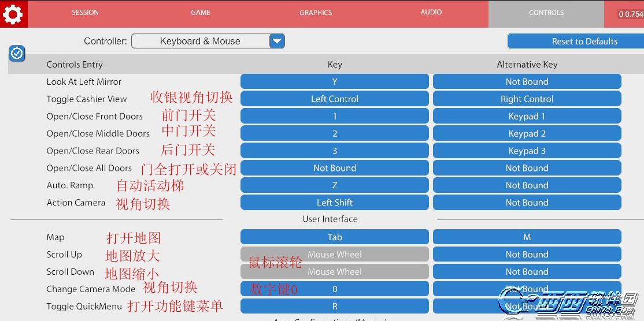Rebind Middle Doors key 2
This screenshot has height=321, width=644.
tap(334, 133)
